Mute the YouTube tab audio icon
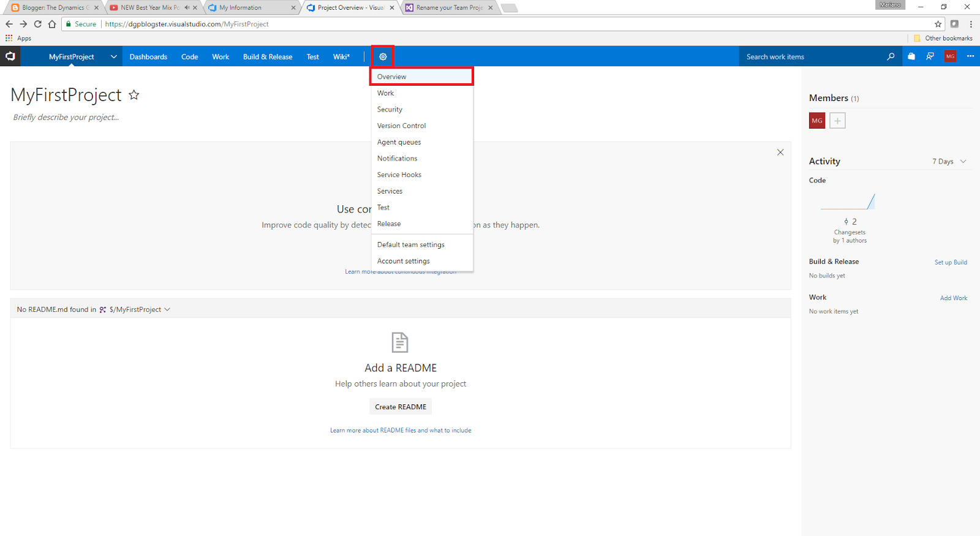Screen dimensions: 980x536 click(187, 7)
